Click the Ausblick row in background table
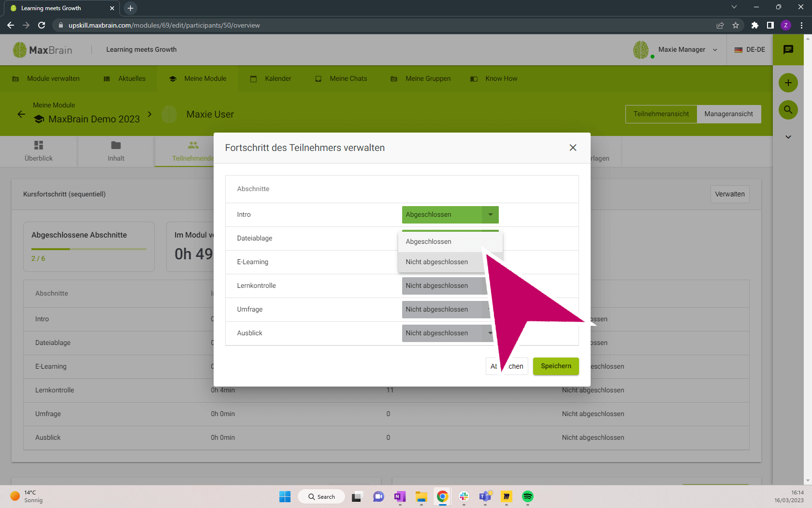812x508 pixels. [386, 437]
